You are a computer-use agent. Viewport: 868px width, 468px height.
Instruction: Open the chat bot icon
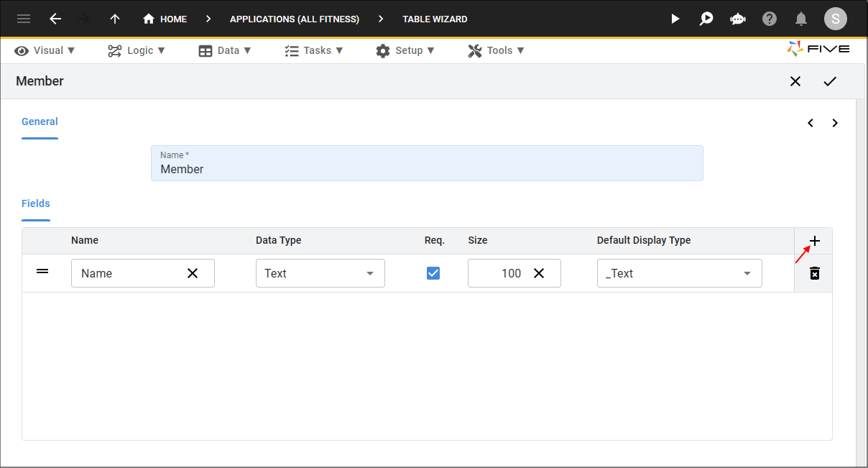738,19
